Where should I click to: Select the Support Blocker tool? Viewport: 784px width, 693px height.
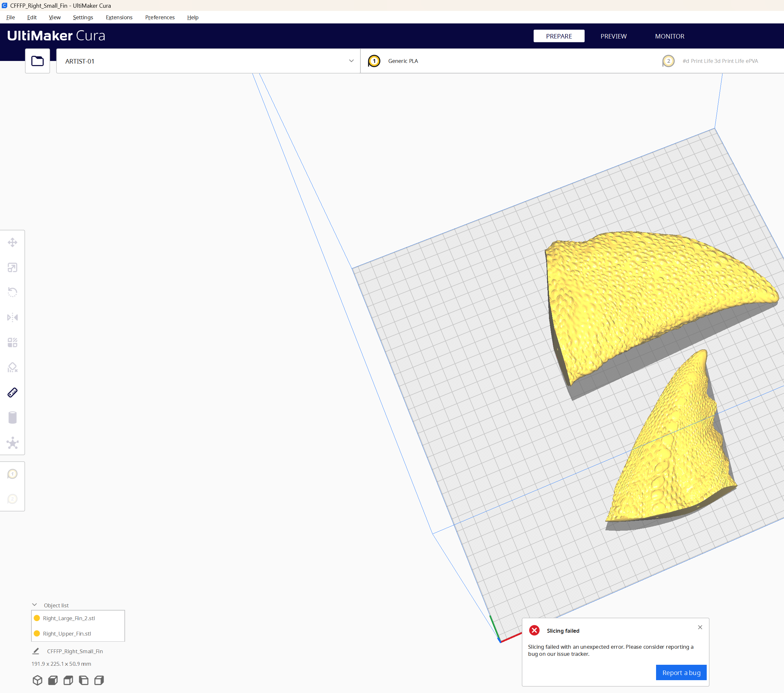click(13, 367)
